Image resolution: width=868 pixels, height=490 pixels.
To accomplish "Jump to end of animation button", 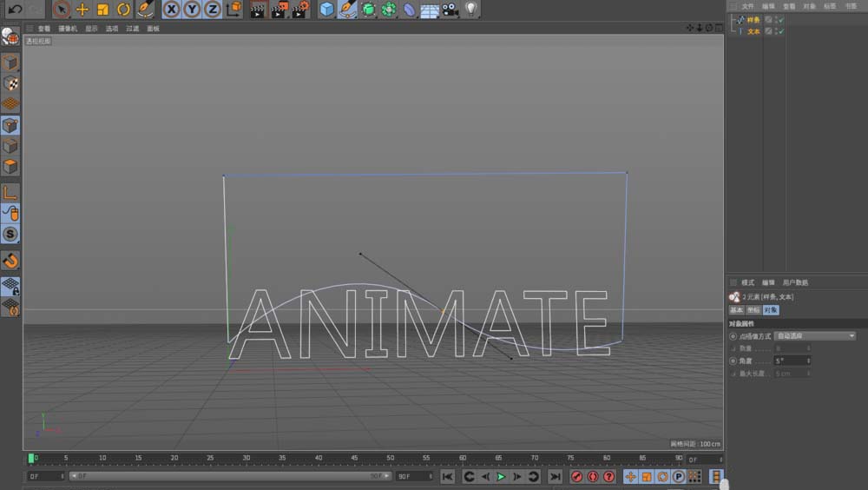I will coord(555,476).
